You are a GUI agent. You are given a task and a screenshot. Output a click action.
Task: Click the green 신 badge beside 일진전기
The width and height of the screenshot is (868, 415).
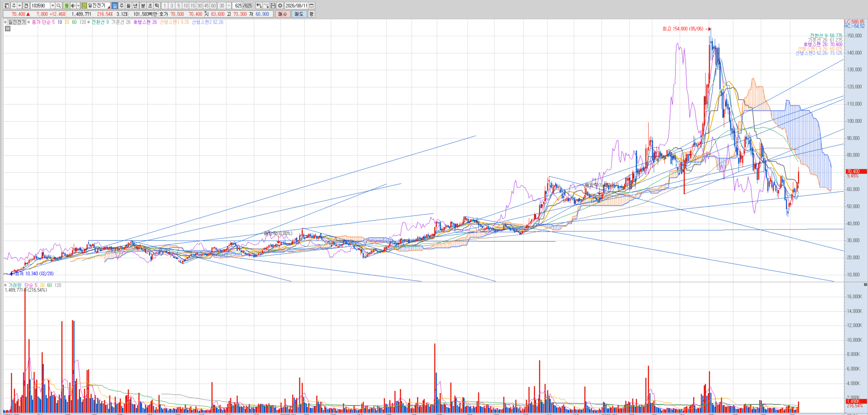(x=84, y=5)
